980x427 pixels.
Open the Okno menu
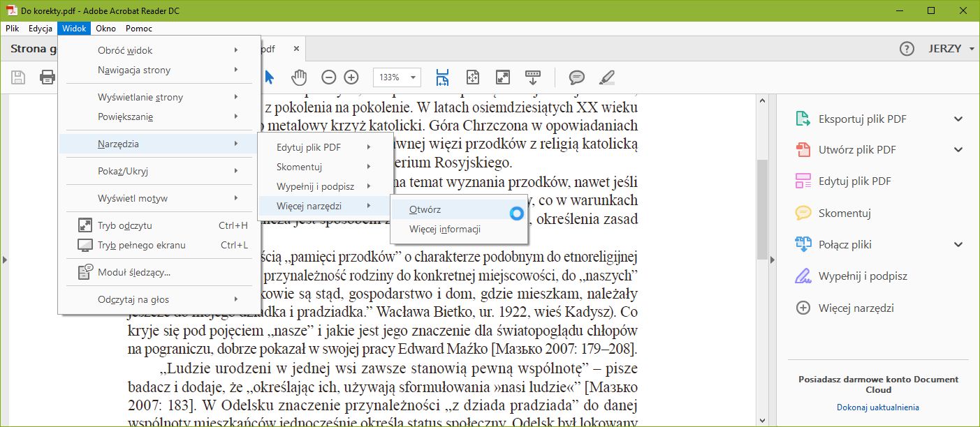105,29
